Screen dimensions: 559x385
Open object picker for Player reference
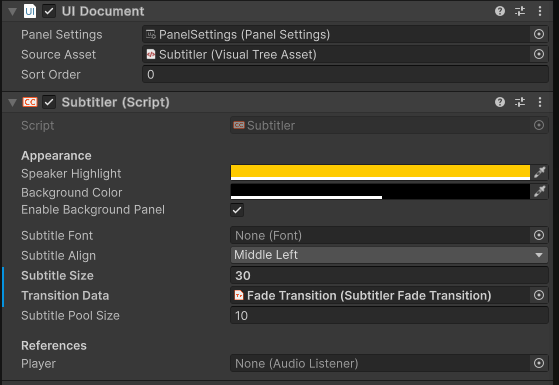tap(539, 363)
